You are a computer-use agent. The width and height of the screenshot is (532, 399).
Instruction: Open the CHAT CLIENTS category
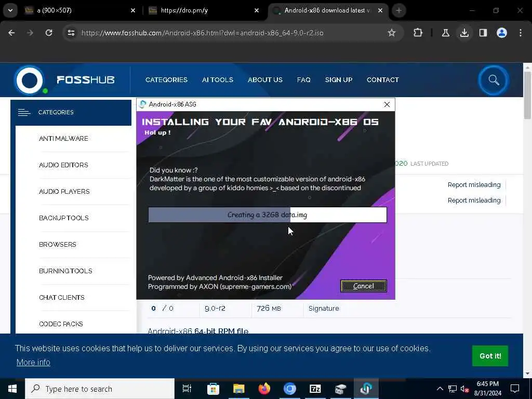point(62,297)
